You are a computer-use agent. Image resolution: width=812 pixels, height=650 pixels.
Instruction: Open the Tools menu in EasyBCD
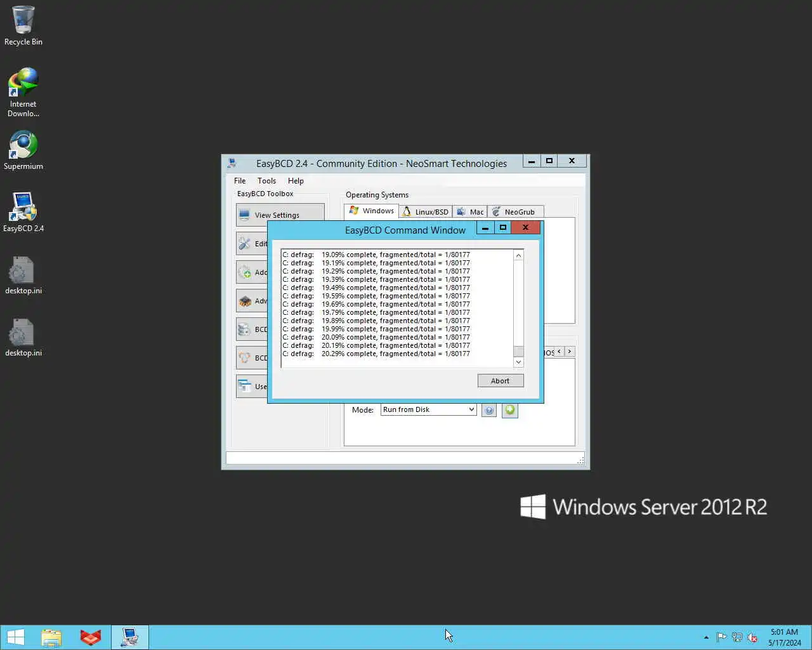(266, 181)
